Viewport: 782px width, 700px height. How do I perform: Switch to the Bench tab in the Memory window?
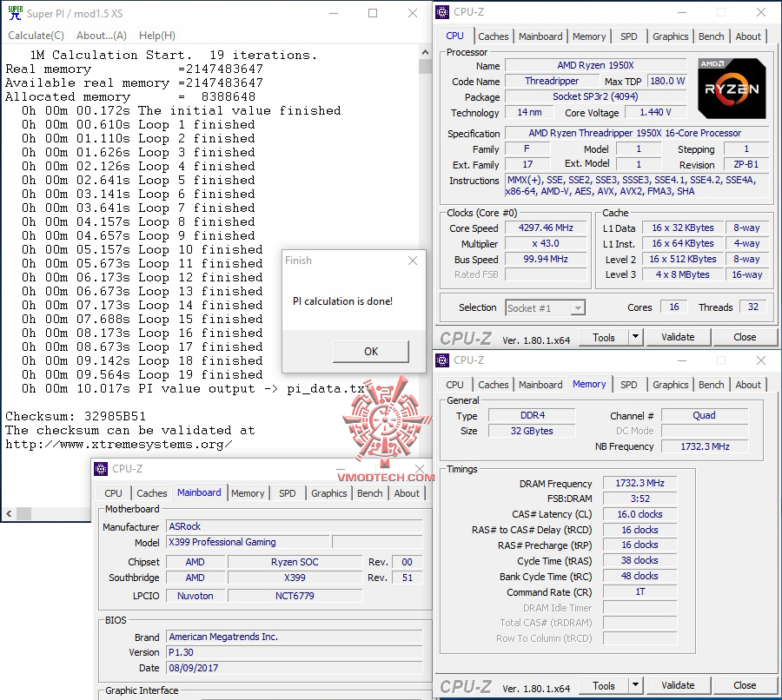pyautogui.click(x=711, y=385)
